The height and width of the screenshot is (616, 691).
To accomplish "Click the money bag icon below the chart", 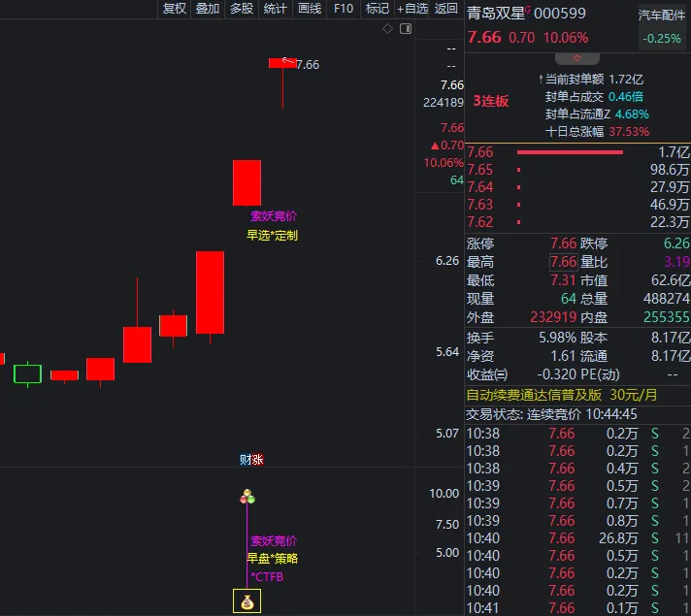I will (247, 602).
